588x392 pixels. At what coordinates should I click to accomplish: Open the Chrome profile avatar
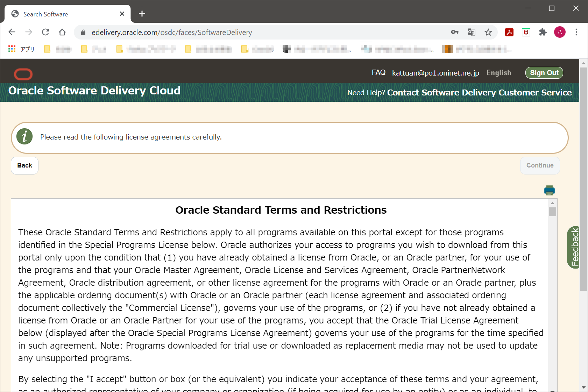(560, 32)
